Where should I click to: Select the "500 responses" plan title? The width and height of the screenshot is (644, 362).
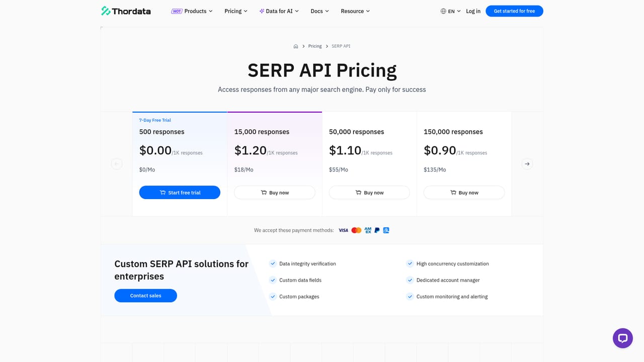click(x=162, y=132)
